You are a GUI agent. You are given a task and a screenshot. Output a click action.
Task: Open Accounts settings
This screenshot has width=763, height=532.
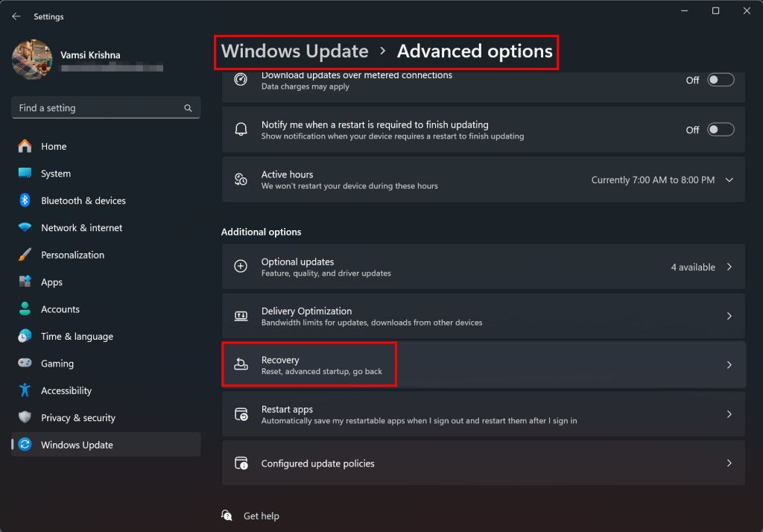point(106,309)
